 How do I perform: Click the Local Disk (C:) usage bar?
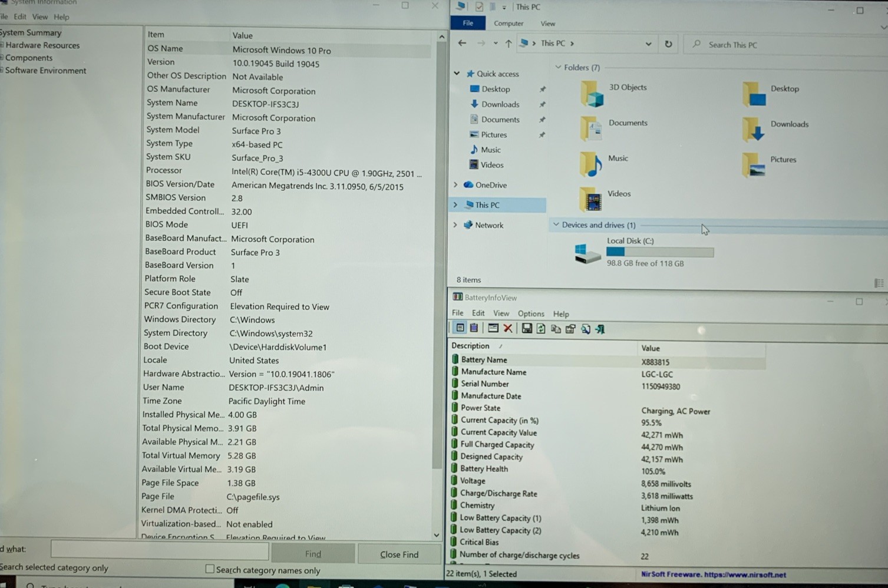[660, 252]
